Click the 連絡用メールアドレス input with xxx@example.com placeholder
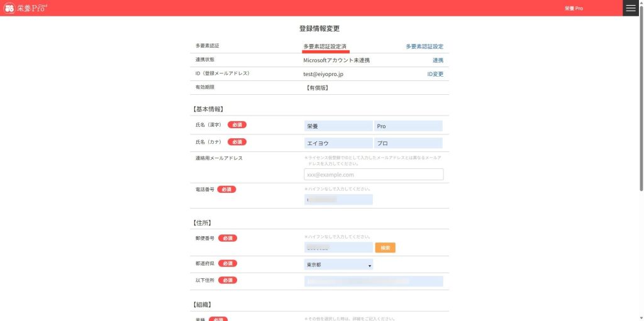This screenshot has height=321, width=644. coord(374,175)
